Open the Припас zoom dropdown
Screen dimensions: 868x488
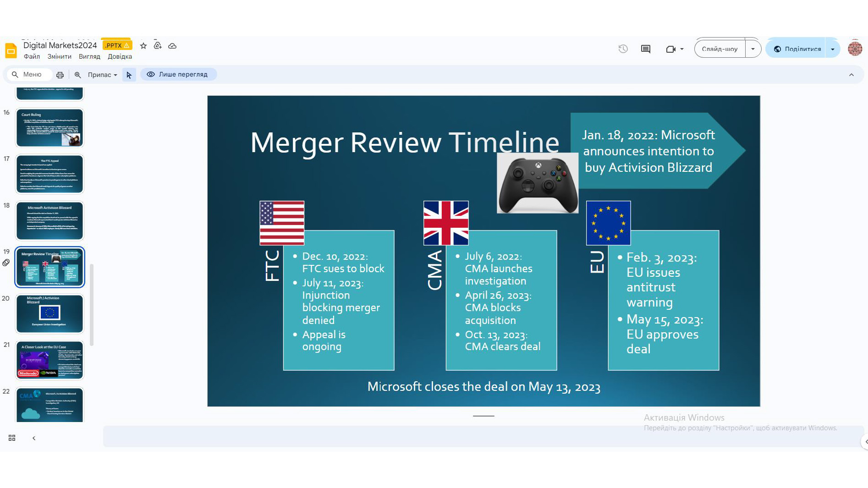point(102,75)
